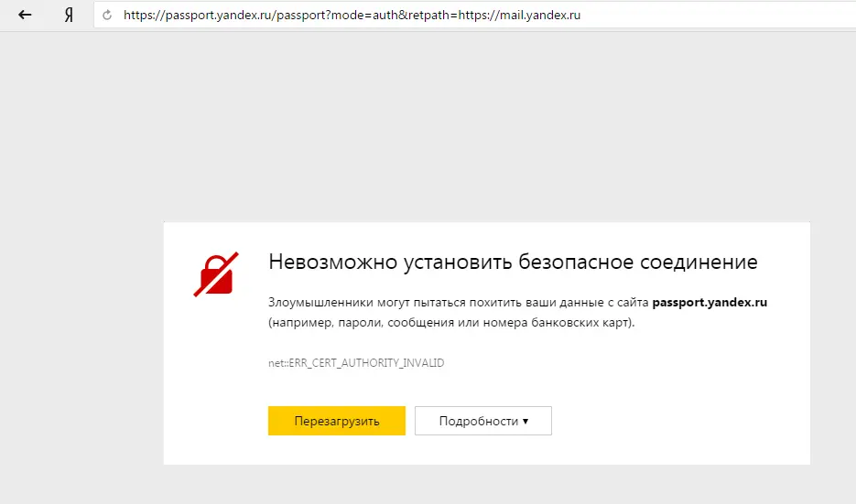
Task: Click the crossed-out red padlock icon
Action: pos(216,273)
